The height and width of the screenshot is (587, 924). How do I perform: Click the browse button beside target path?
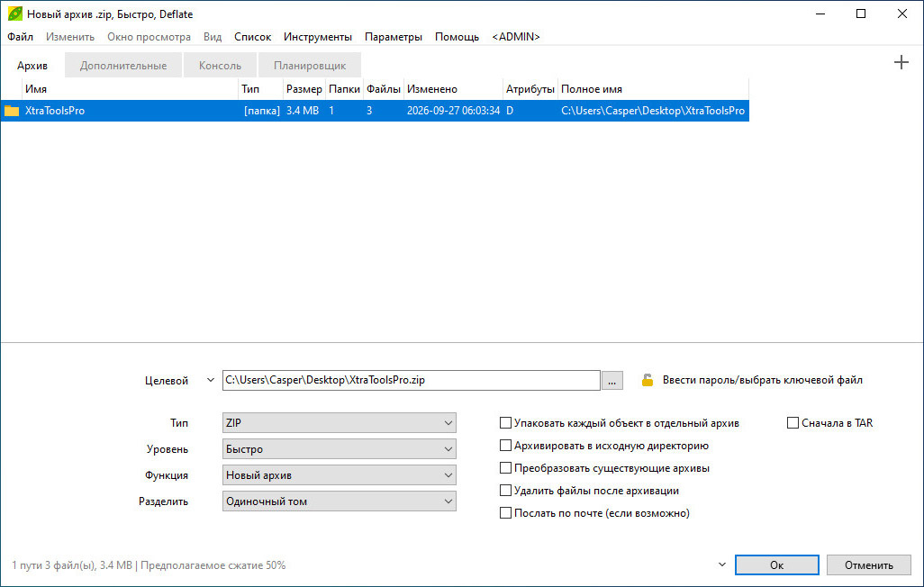tap(612, 381)
